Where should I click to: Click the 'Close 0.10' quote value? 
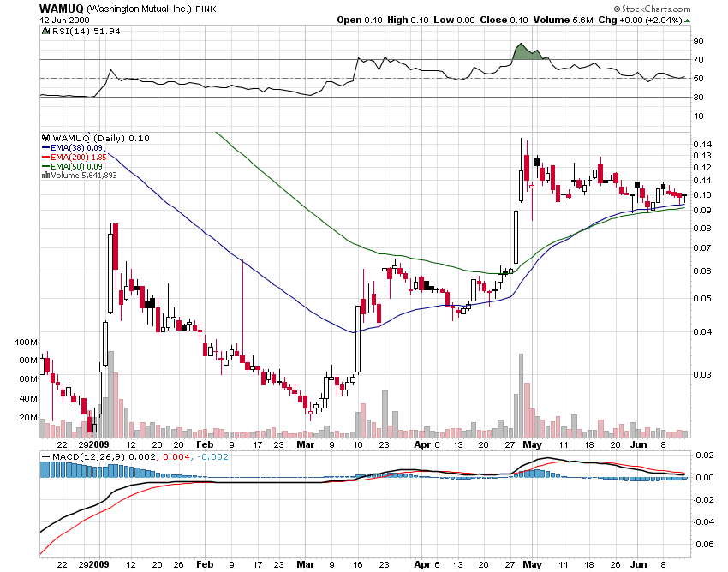pyautogui.click(x=504, y=20)
